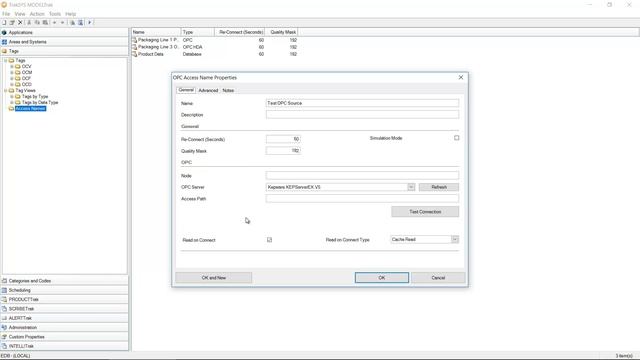Screen dimensions: 640x360
Task: Click the Refresh button
Action: click(x=439, y=187)
